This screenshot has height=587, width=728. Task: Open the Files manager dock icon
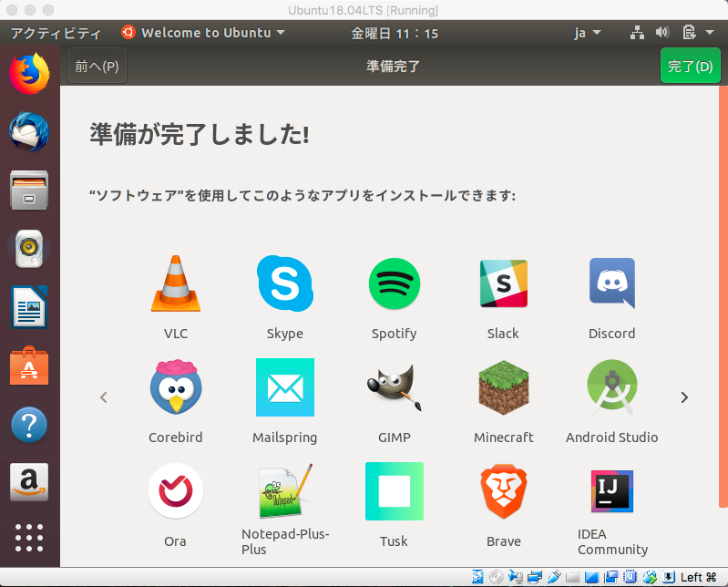click(29, 190)
